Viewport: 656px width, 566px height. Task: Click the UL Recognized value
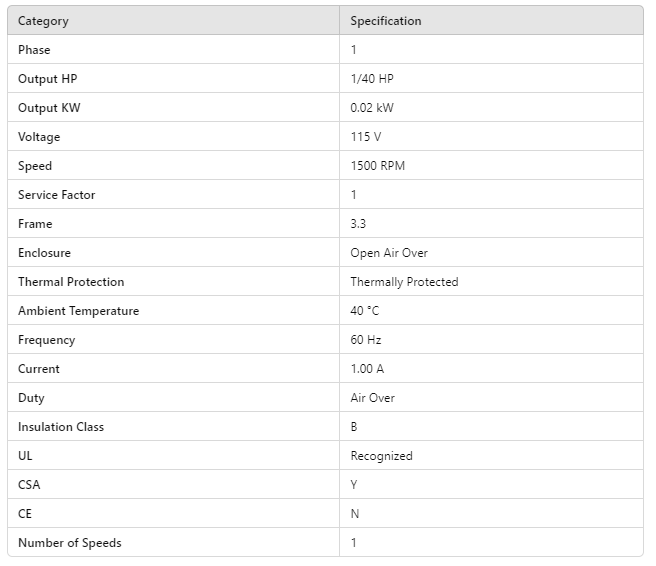pyautogui.click(x=381, y=456)
